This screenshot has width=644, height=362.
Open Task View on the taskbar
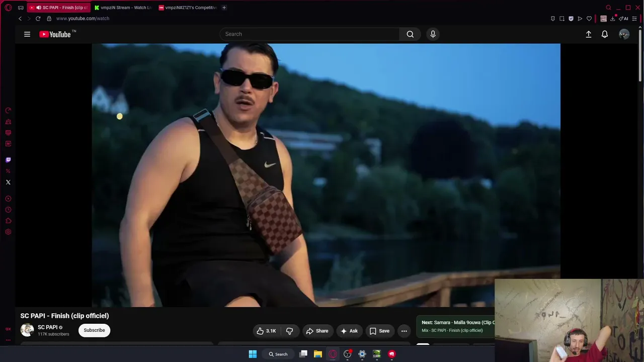(x=303, y=354)
